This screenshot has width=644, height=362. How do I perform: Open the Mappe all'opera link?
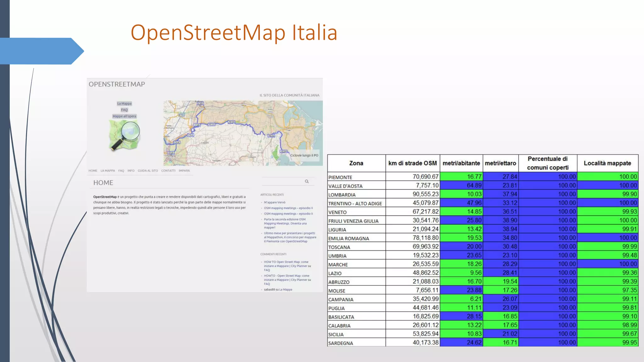point(124,116)
